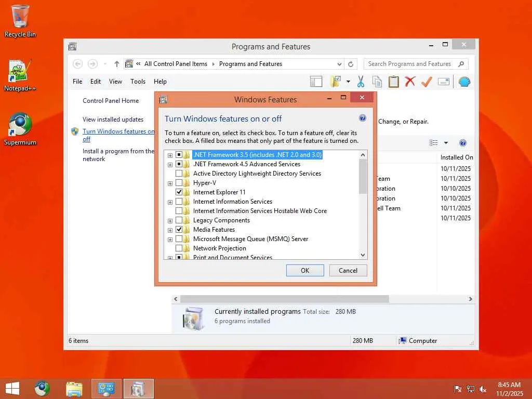Uncheck Media Features checkbox

[x=179, y=229]
